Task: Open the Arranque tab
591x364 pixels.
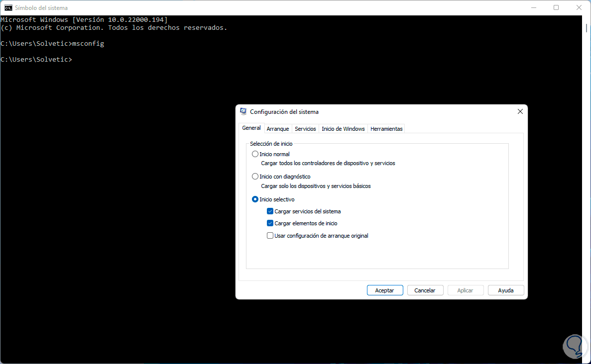Action: click(278, 129)
